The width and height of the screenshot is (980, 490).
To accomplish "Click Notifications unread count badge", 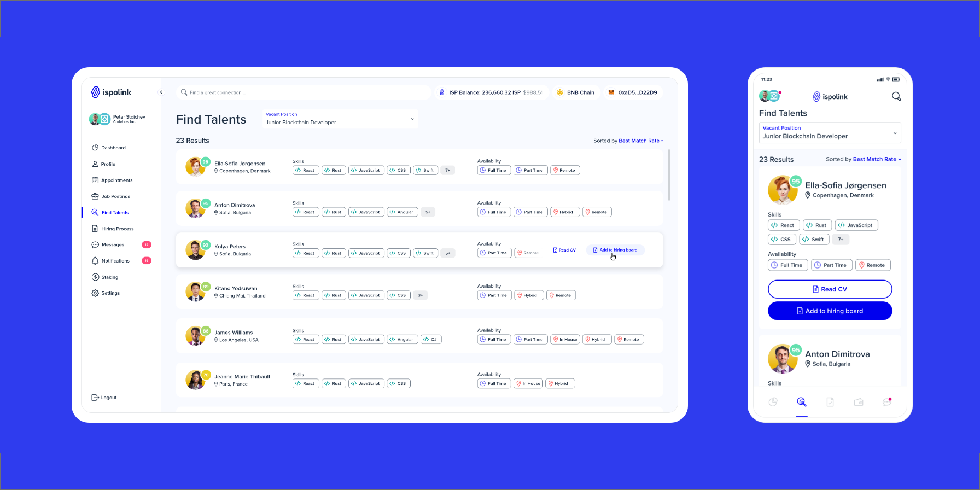I will tap(147, 261).
